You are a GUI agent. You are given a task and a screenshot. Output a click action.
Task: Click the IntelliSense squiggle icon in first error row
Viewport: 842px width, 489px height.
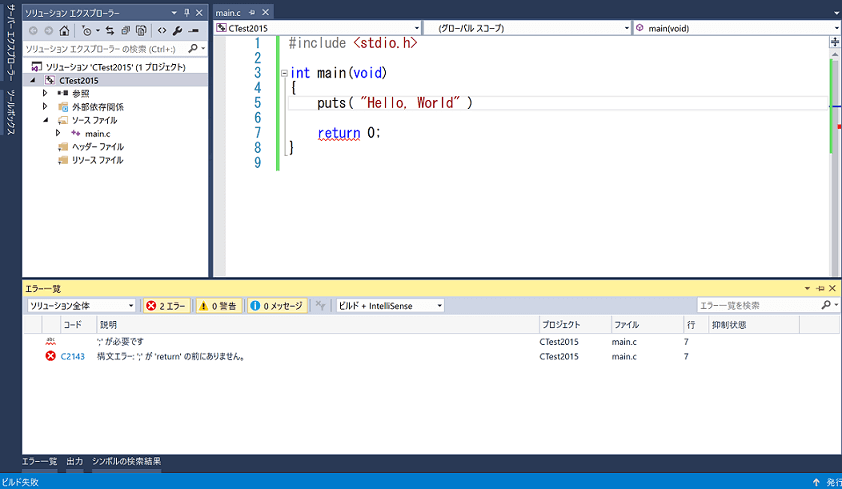[50, 341]
